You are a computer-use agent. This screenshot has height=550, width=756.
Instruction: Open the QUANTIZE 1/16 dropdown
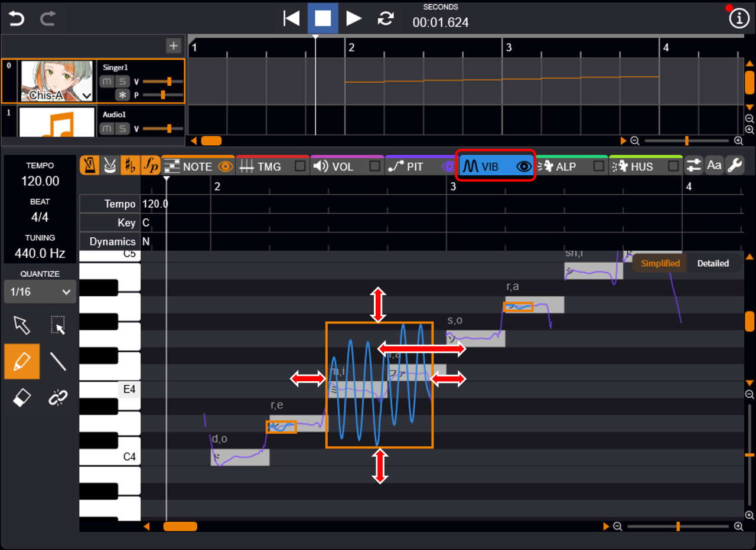[40, 292]
